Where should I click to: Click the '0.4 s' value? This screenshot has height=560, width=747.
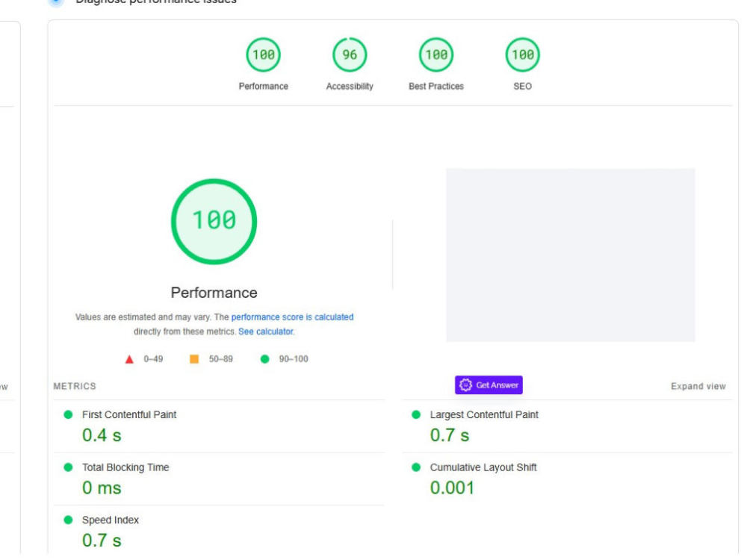pyautogui.click(x=102, y=435)
